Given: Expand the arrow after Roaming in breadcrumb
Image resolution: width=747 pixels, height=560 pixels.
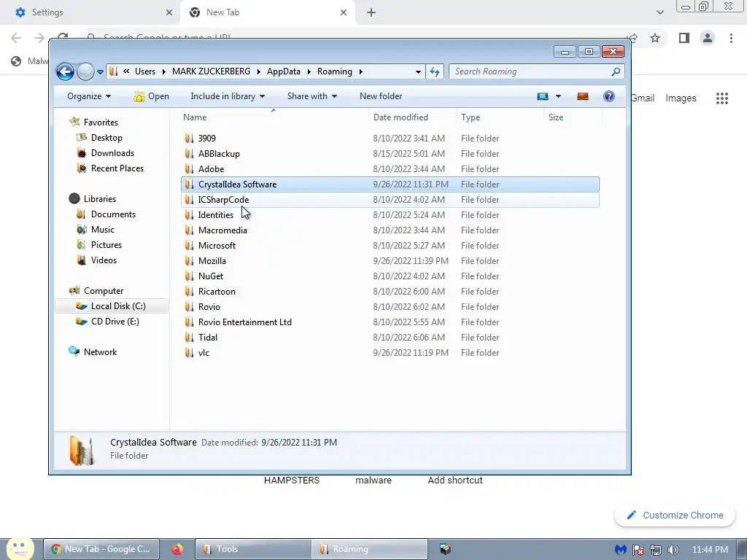Looking at the screenshot, I should [360, 72].
